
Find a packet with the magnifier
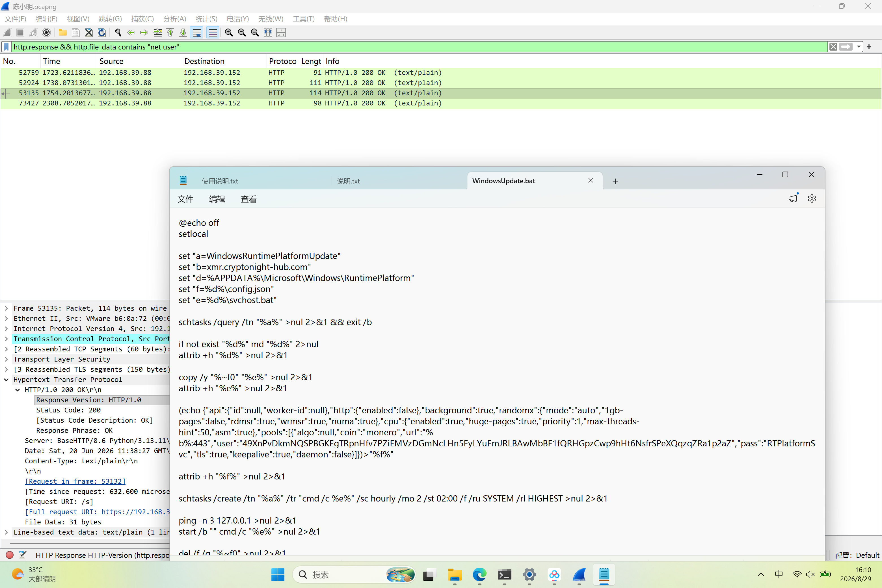click(x=118, y=33)
